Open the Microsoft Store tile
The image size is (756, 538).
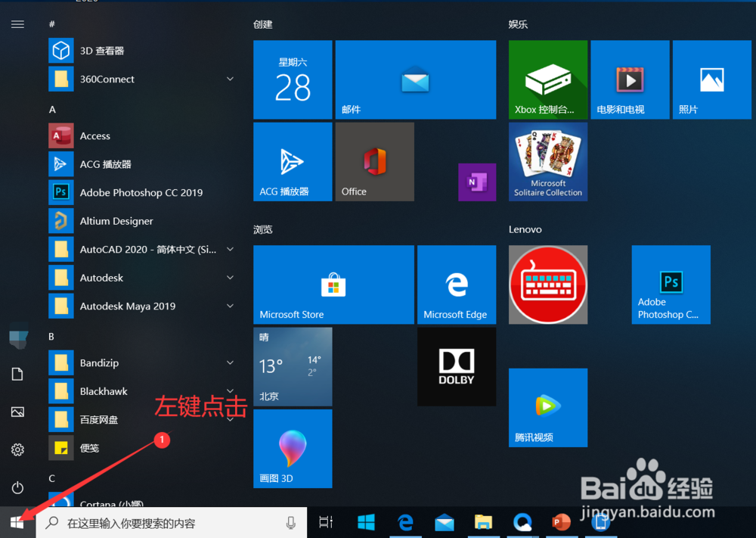tap(333, 285)
